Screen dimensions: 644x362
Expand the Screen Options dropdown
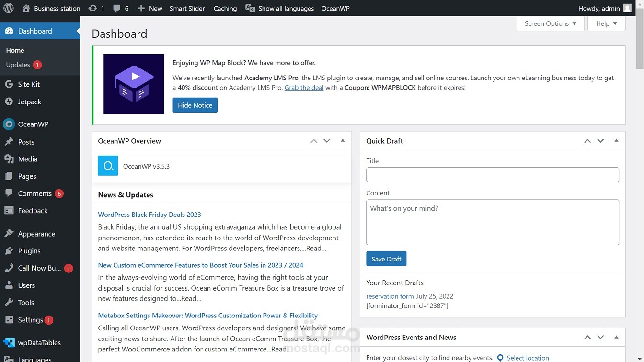pos(550,23)
